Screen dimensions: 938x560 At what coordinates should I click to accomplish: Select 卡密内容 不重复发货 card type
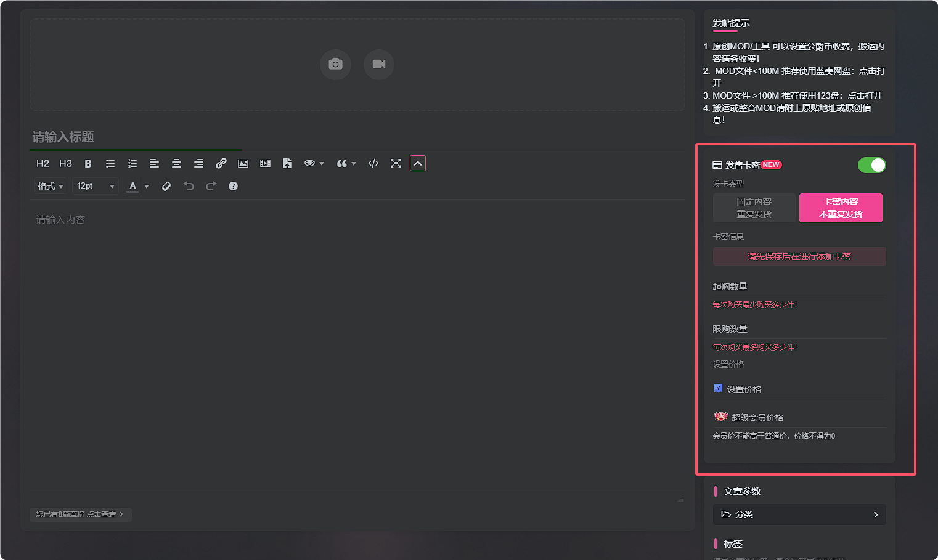pyautogui.click(x=841, y=208)
